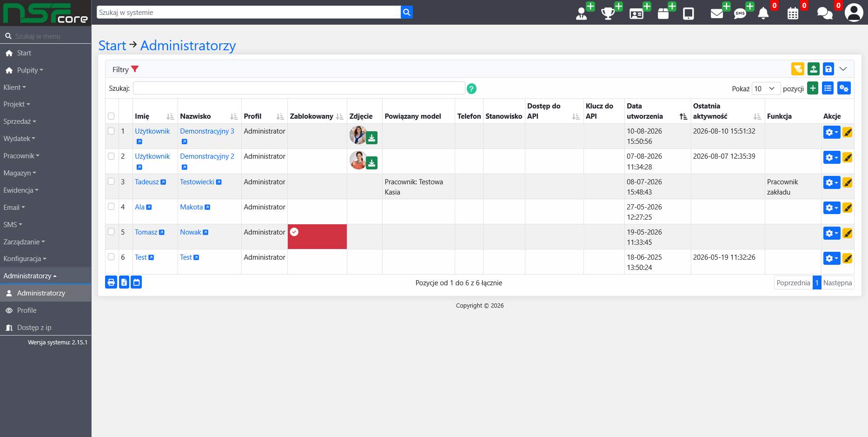Download photo of Demonstracyjny 3 user
868x437 pixels.
371,138
